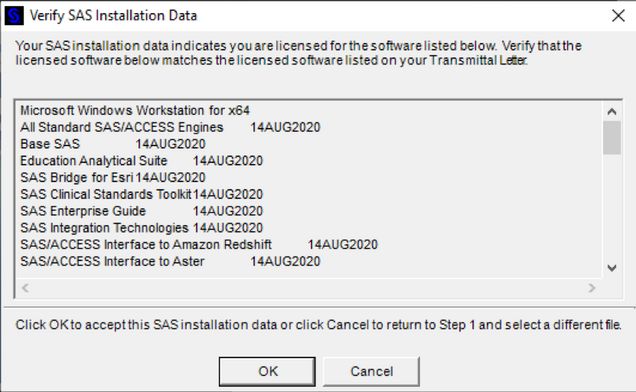Click the horizontal scroll left arrow

tap(25, 288)
